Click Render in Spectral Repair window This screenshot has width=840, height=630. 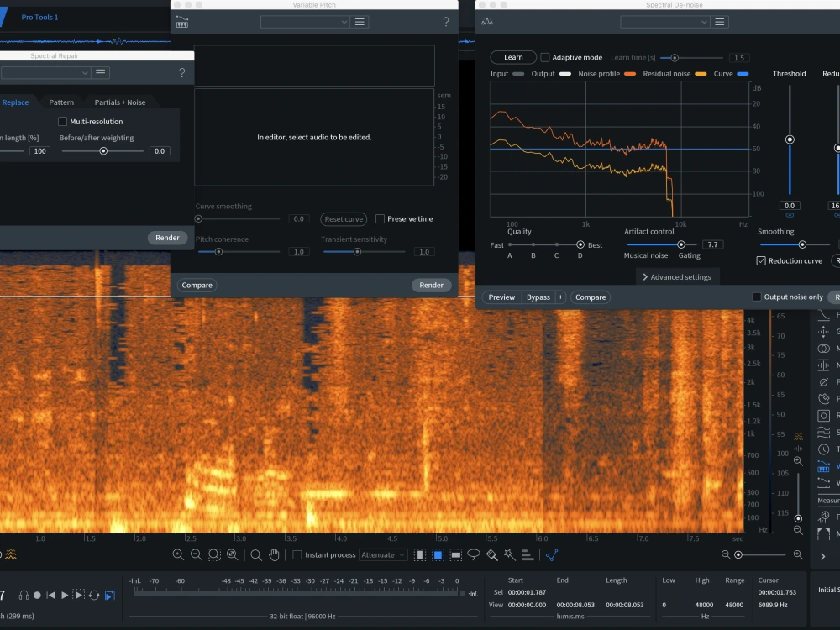click(167, 238)
